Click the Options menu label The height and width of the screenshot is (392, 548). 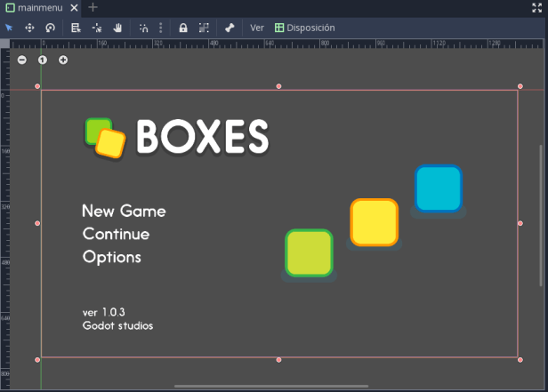(x=112, y=257)
